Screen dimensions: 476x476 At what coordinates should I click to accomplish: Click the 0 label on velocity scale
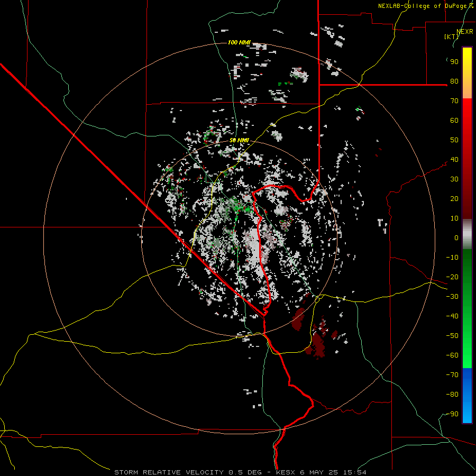(x=456, y=237)
